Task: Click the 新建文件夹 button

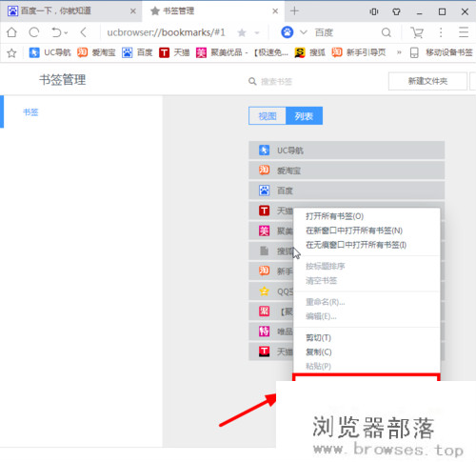Action: [x=427, y=81]
